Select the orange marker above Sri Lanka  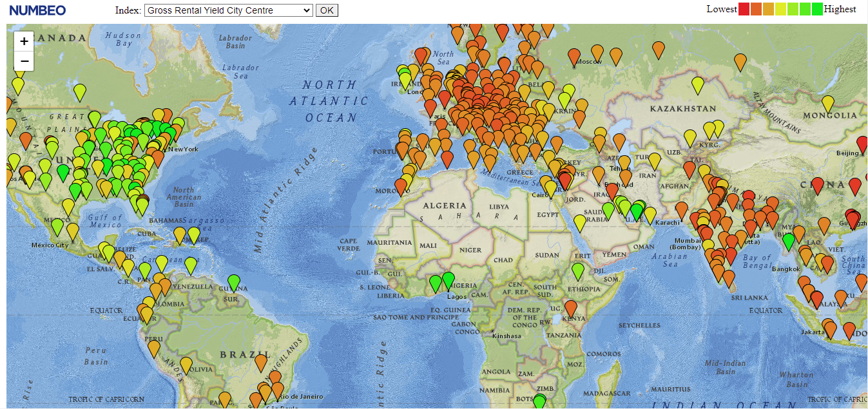pyautogui.click(x=729, y=278)
